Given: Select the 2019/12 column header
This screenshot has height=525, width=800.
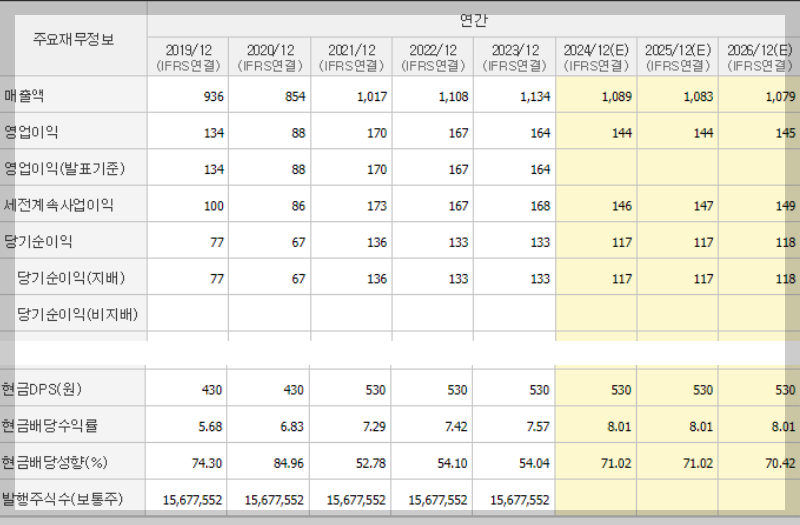Looking at the screenshot, I should (x=188, y=57).
